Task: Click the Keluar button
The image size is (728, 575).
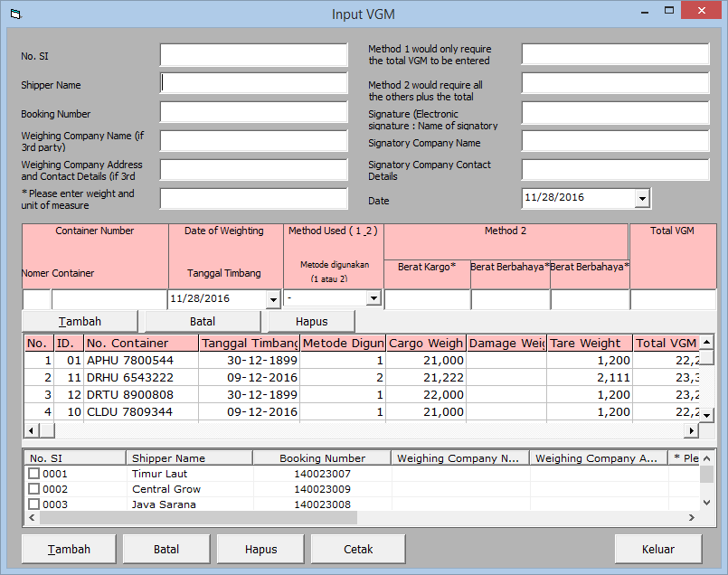Action: [x=657, y=549]
